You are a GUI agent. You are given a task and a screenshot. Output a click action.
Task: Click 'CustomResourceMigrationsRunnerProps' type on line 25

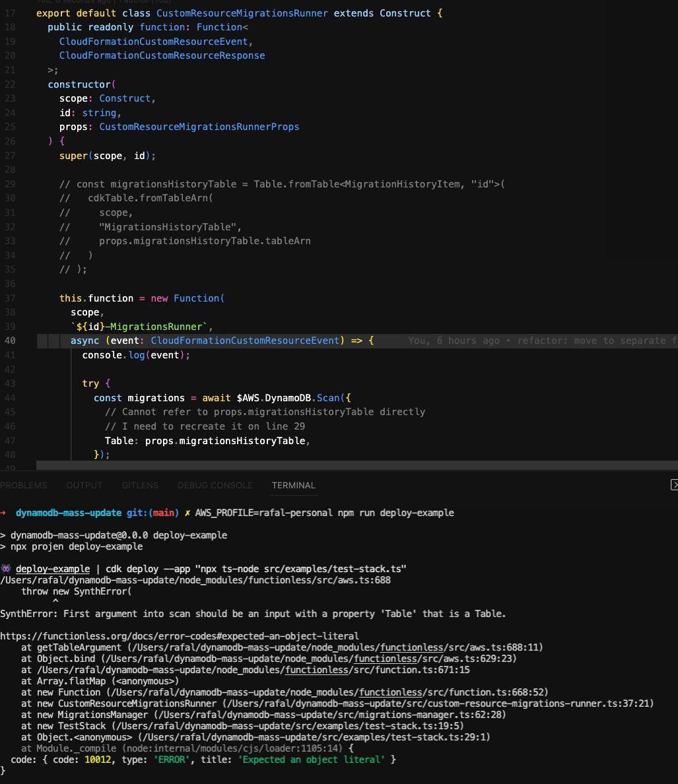pos(199,127)
